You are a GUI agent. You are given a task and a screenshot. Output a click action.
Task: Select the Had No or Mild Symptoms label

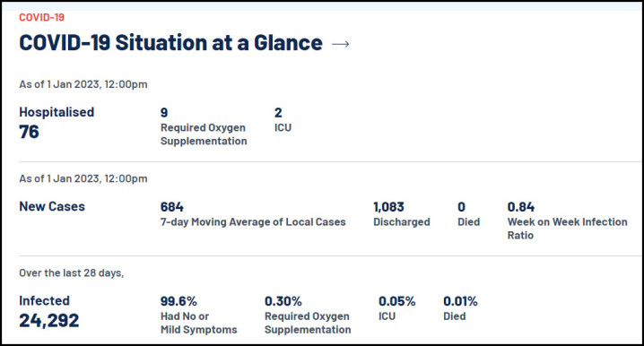coord(199,323)
